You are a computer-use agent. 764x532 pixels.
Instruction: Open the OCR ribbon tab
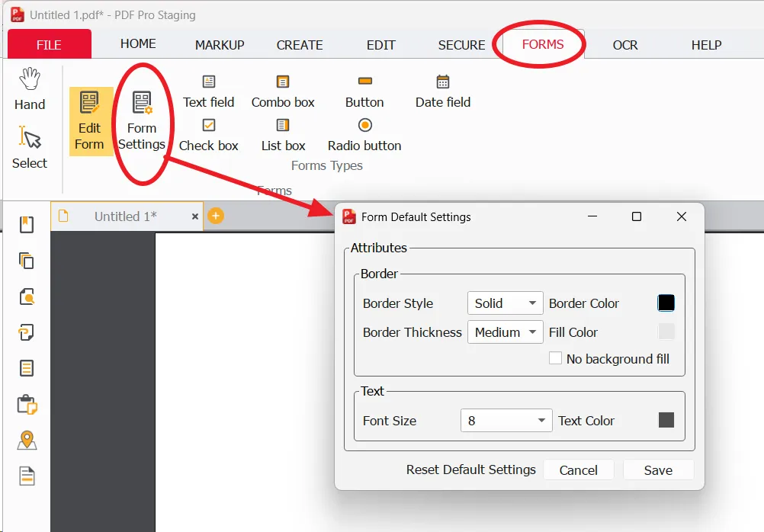[x=625, y=45]
